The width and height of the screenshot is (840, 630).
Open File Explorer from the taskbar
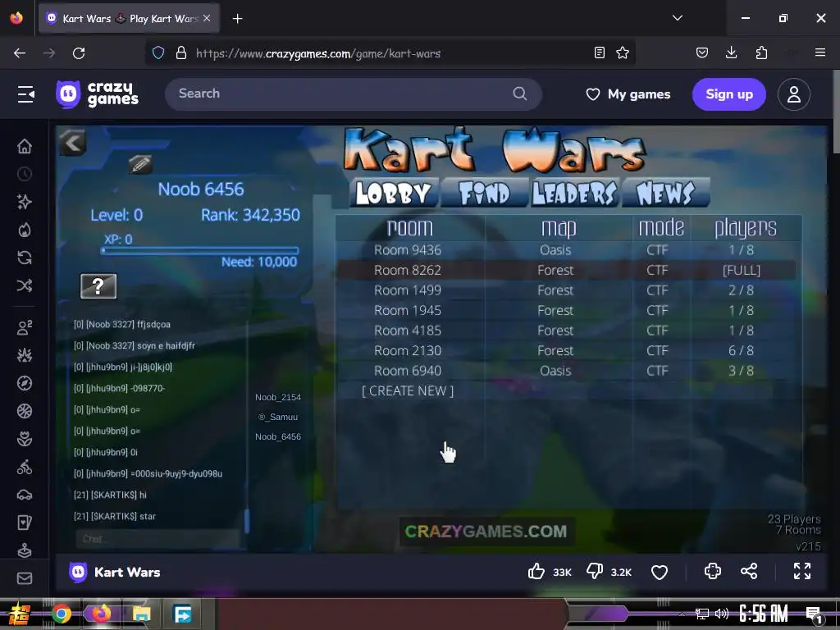tap(141, 614)
